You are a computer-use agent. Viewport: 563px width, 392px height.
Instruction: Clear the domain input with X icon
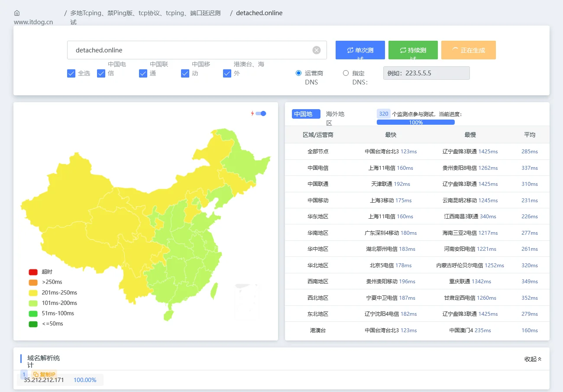coord(317,50)
